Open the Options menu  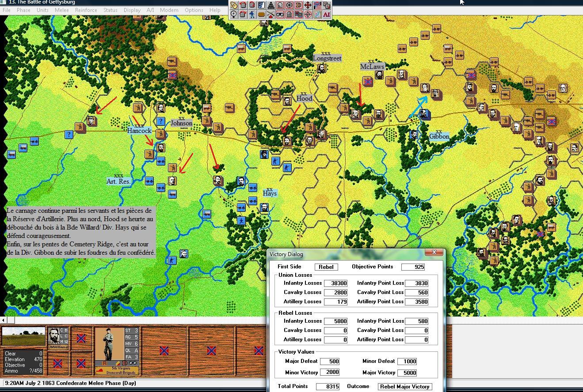point(194,10)
